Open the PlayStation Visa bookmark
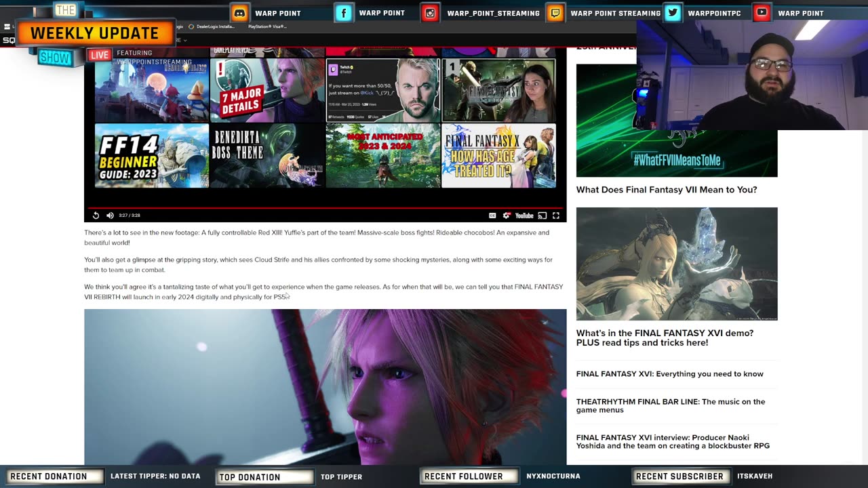 (x=267, y=26)
